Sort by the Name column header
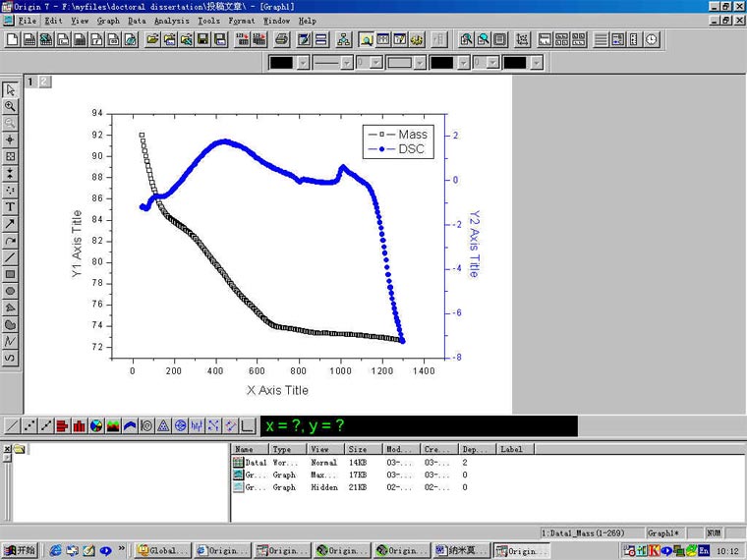This screenshot has width=747, height=560. click(250, 449)
